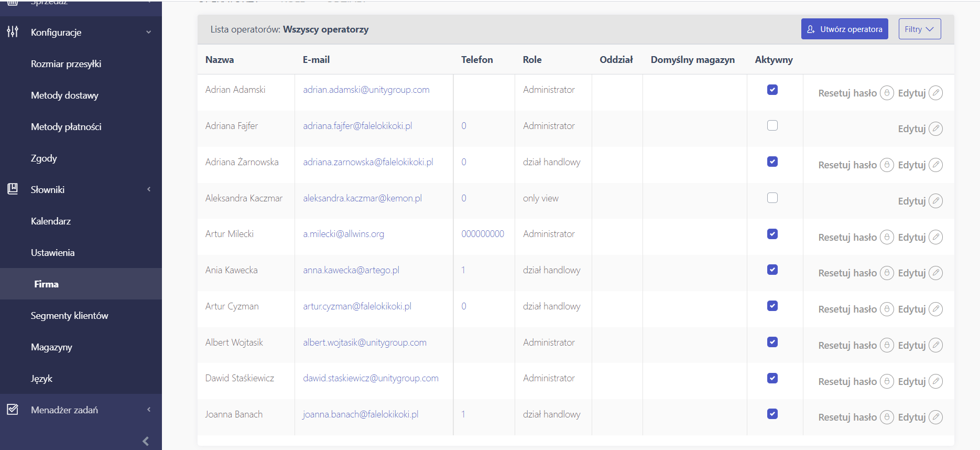The width and height of the screenshot is (980, 450).
Task: Click lock icon for Albert Wojtasik
Action: pyautogui.click(x=887, y=345)
